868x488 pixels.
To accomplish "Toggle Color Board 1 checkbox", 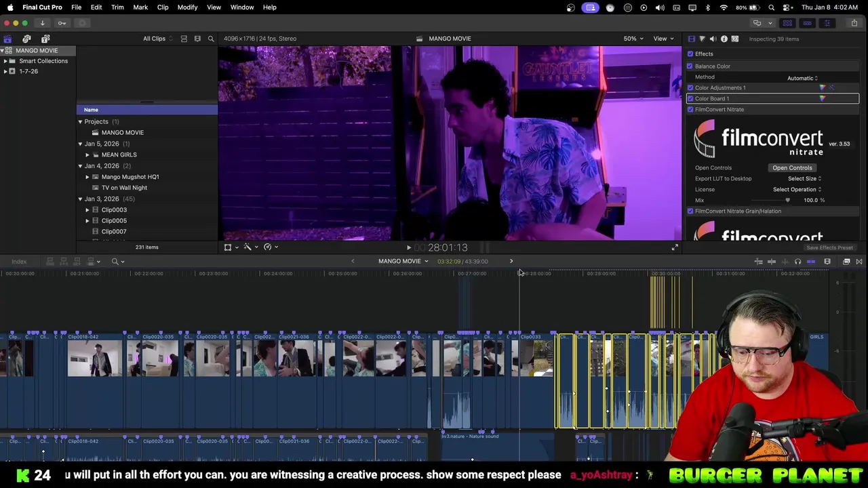I will pyautogui.click(x=690, y=98).
